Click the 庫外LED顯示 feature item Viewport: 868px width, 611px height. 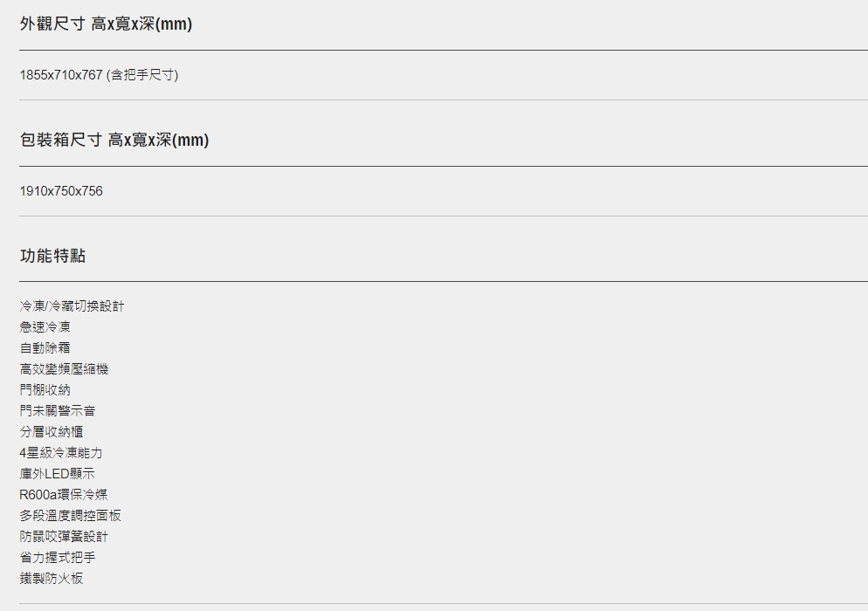[57, 474]
